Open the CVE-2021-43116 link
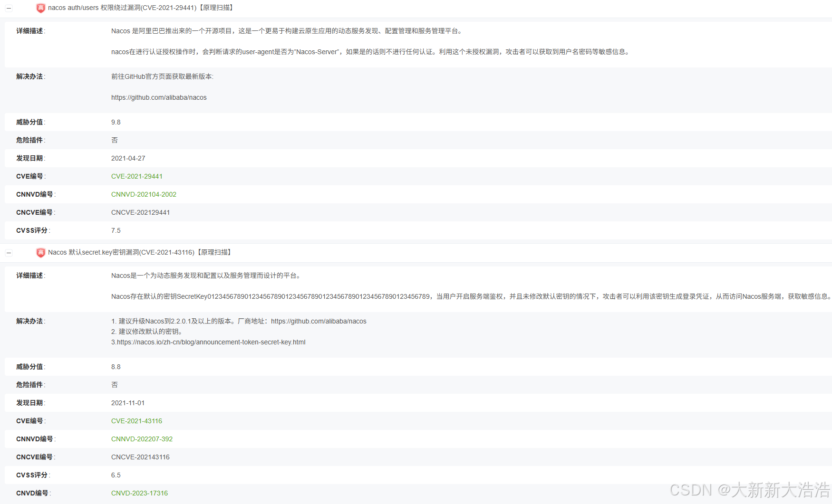The width and height of the screenshot is (832, 504). 136,421
